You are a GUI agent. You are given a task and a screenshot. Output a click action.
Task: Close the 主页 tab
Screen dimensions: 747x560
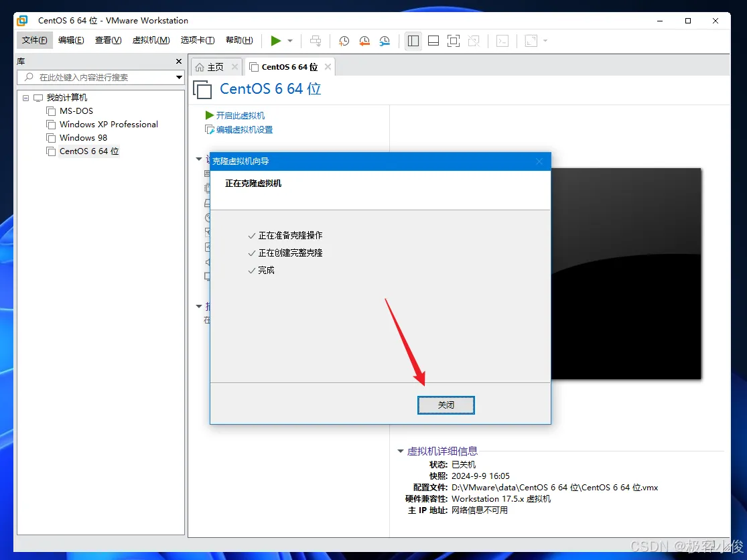(235, 67)
